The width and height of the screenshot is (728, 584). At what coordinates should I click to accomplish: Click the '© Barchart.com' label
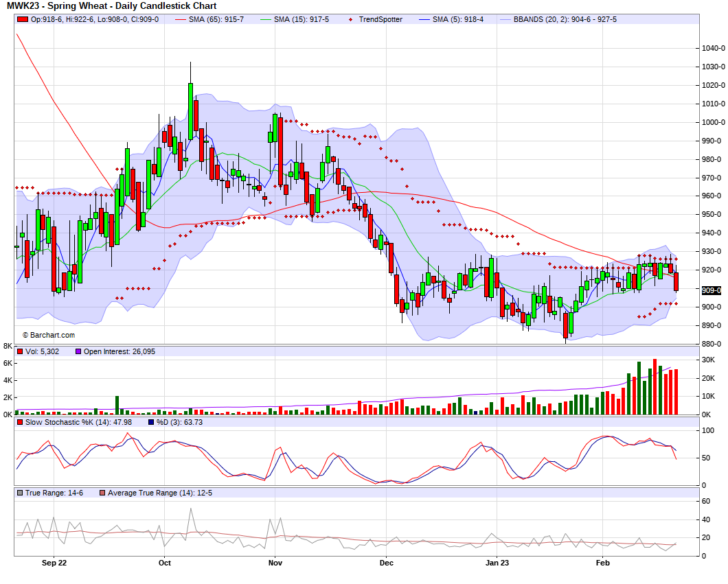coord(49,335)
